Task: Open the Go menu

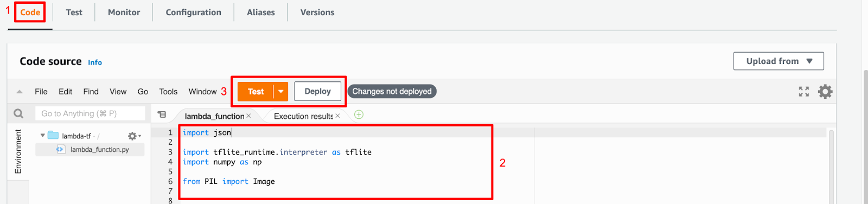Action: point(143,92)
